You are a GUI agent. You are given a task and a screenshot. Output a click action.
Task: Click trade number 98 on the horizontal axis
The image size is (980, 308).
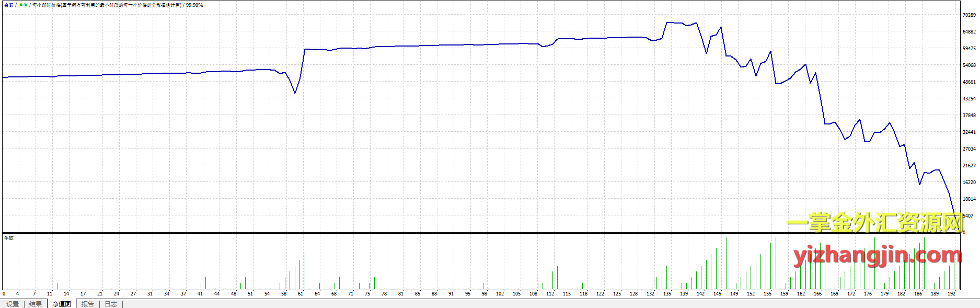(x=484, y=294)
